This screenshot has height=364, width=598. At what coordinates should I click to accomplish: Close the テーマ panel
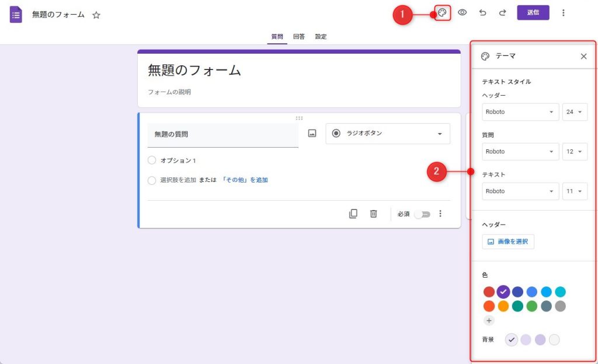(583, 57)
